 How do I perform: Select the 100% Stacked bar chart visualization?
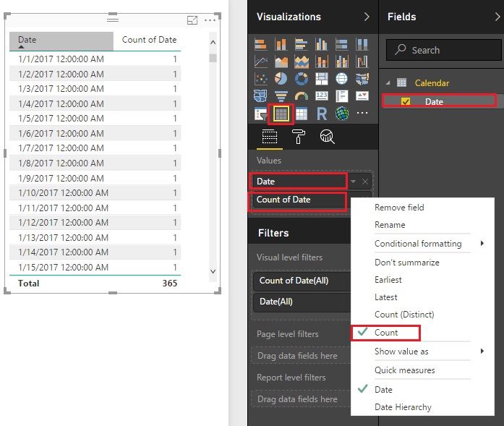[342, 44]
